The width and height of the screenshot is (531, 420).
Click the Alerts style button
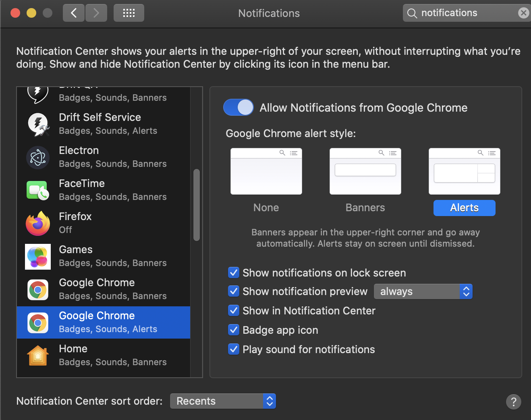(464, 208)
